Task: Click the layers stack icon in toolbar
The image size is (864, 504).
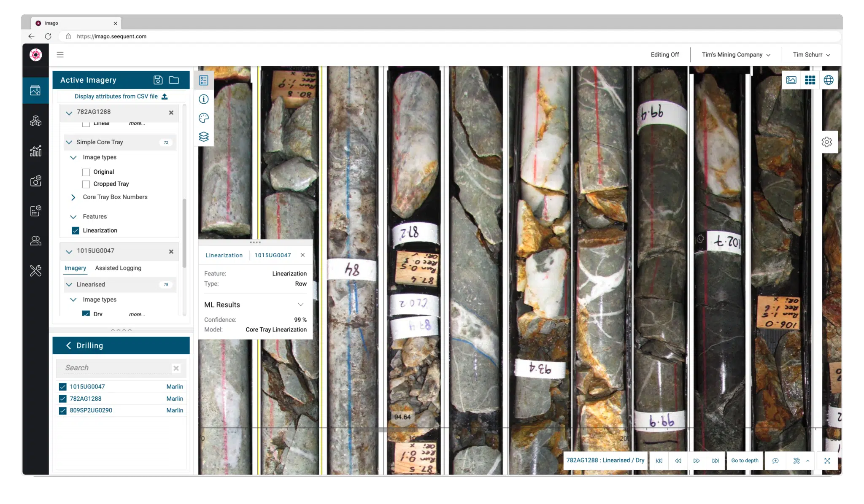Action: pyautogui.click(x=204, y=137)
